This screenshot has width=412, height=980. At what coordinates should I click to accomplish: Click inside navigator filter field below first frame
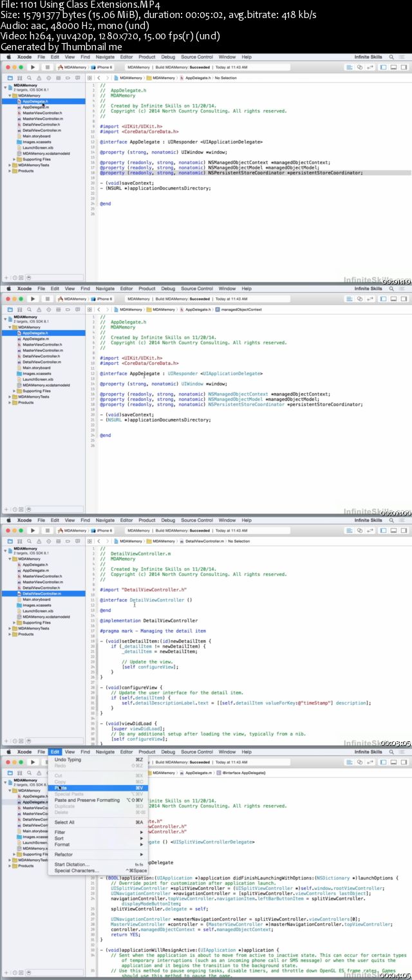(x=55, y=277)
